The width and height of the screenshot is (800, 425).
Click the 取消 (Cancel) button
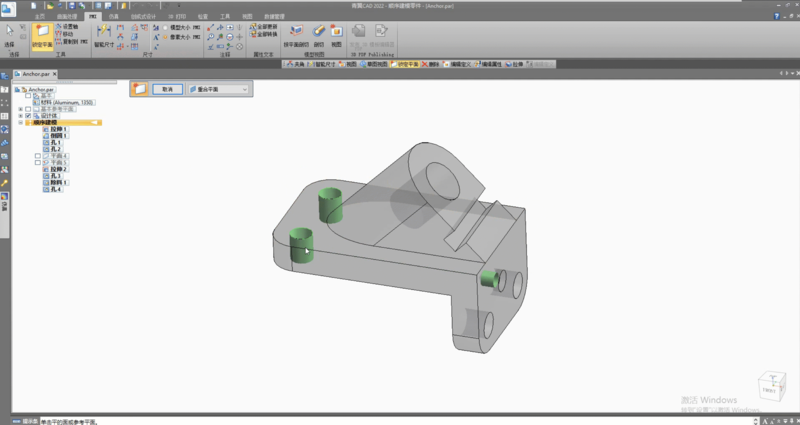[x=167, y=89]
